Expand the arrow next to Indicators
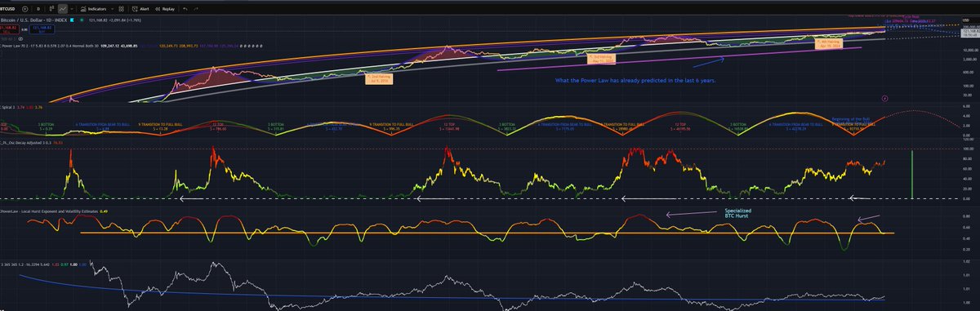980x311 pixels. (112, 9)
